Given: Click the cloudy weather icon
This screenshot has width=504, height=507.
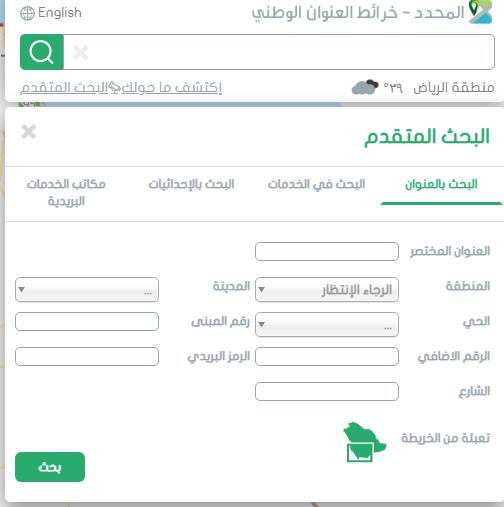Looking at the screenshot, I should [365, 87].
